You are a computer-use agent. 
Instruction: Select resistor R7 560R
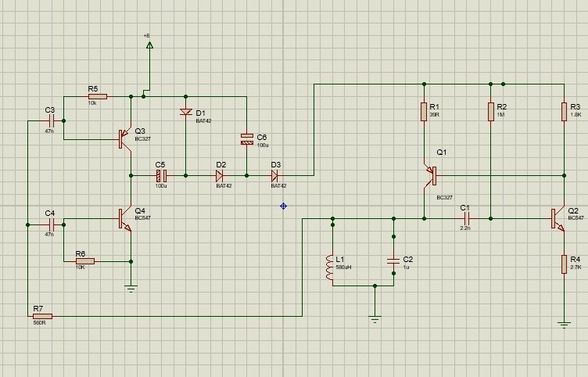42,316
